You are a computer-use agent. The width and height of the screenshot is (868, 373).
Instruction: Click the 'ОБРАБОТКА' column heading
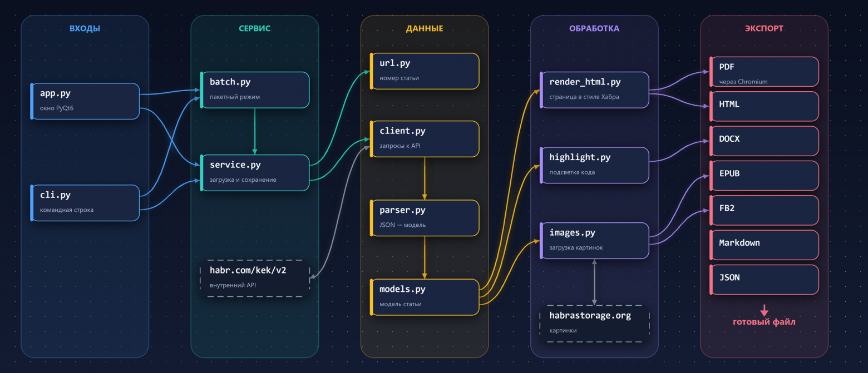(x=594, y=28)
